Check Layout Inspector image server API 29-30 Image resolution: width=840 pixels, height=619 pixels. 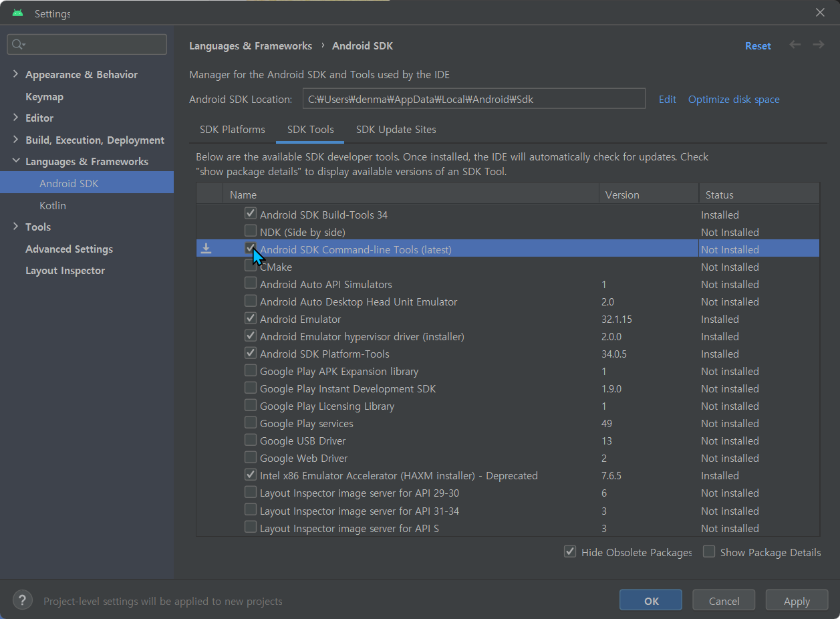point(251,492)
